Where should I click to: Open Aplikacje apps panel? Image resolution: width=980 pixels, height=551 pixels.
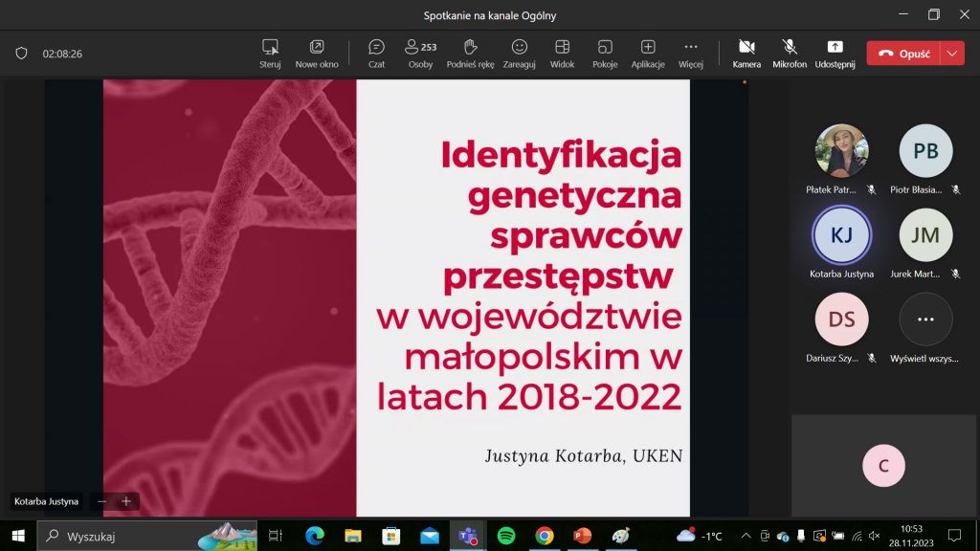(x=648, y=54)
